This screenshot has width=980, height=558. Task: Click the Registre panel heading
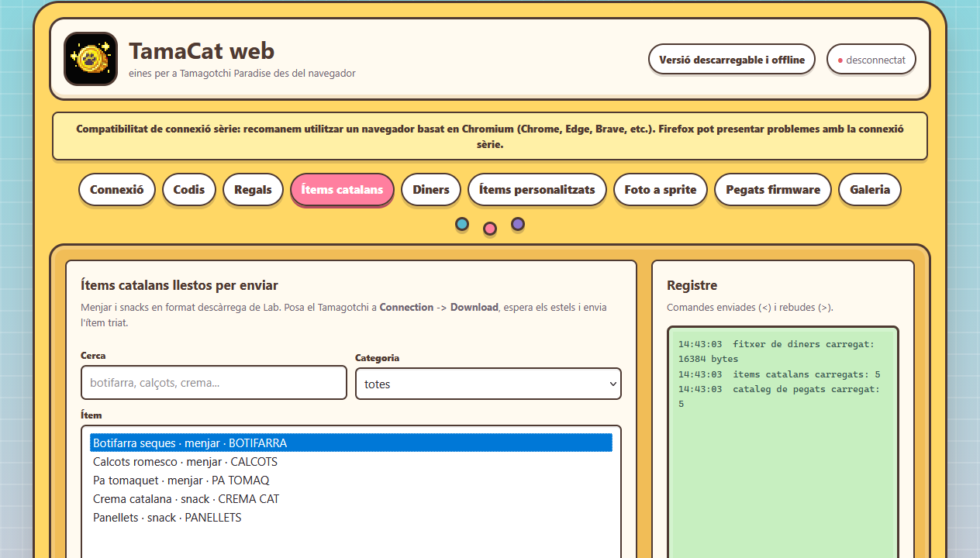[x=692, y=285]
